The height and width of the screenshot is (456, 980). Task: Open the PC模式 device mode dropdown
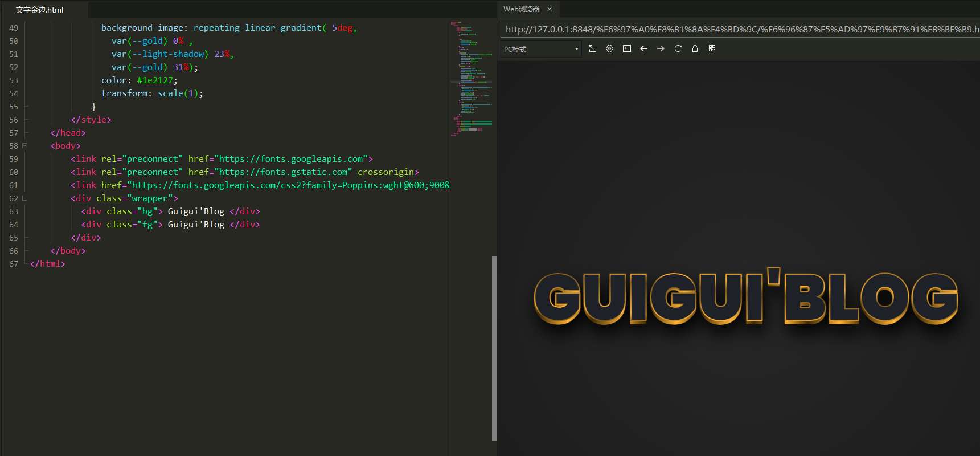pyautogui.click(x=541, y=49)
